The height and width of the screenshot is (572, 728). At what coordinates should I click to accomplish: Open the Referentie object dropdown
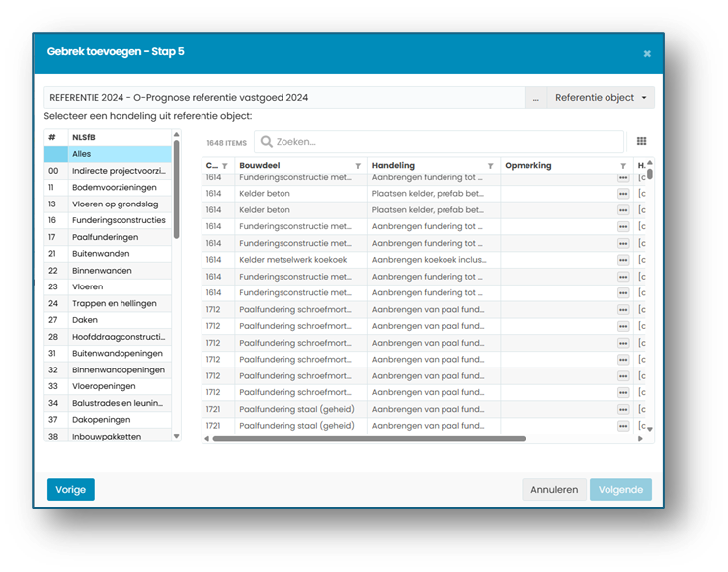click(601, 98)
